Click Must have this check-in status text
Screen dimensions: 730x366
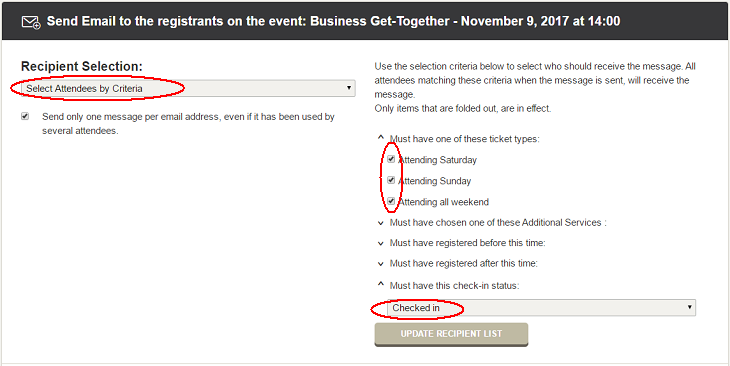[454, 285]
